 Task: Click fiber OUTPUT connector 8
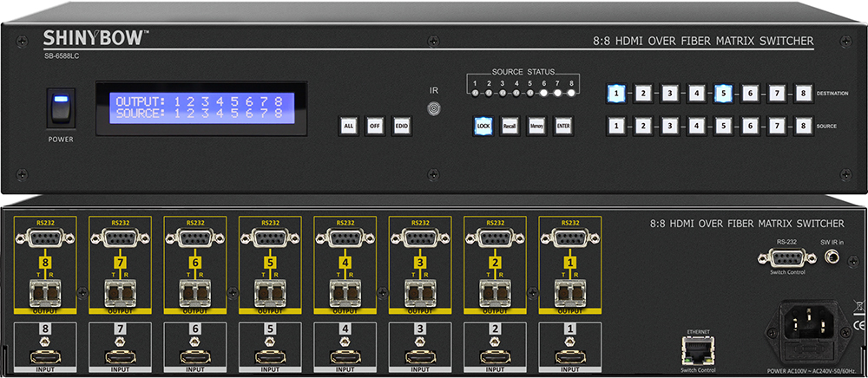(45, 293)
